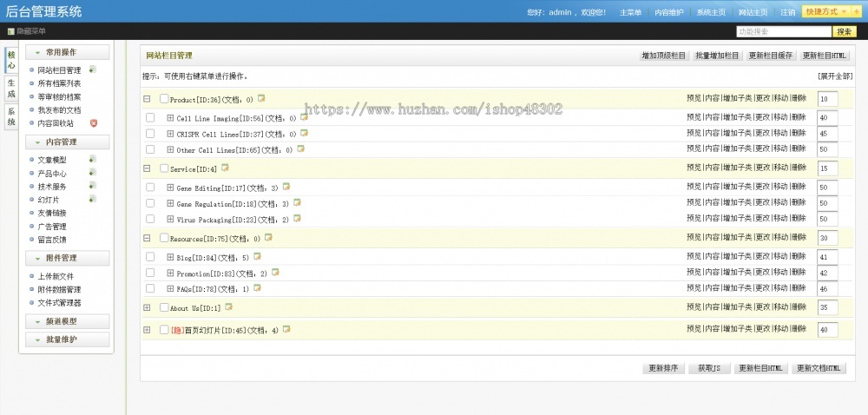This screenshot has height=415, width=868.
Task: Click the sort order field of Product row
Action: pyautogui.click(x=827, y=100)
